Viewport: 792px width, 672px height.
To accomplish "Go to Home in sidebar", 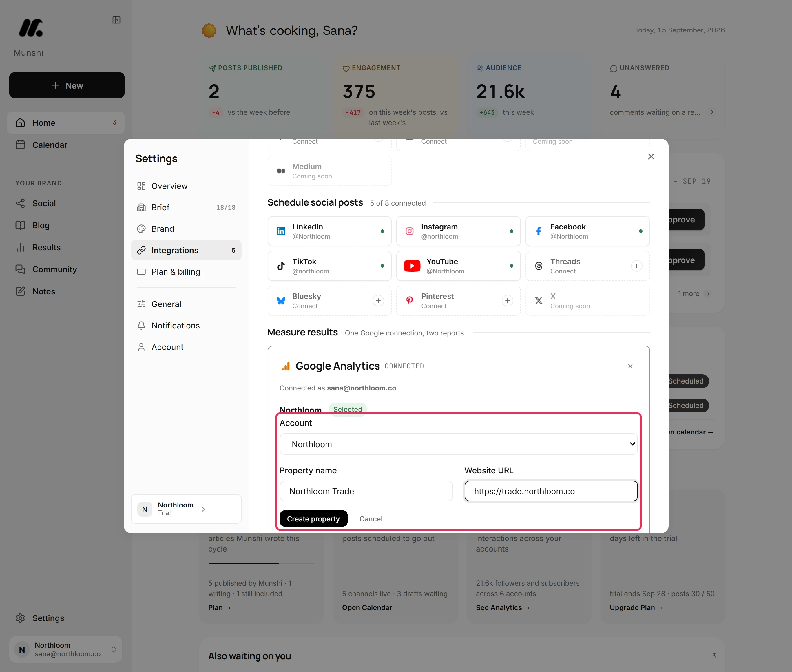I will (65, 123).
